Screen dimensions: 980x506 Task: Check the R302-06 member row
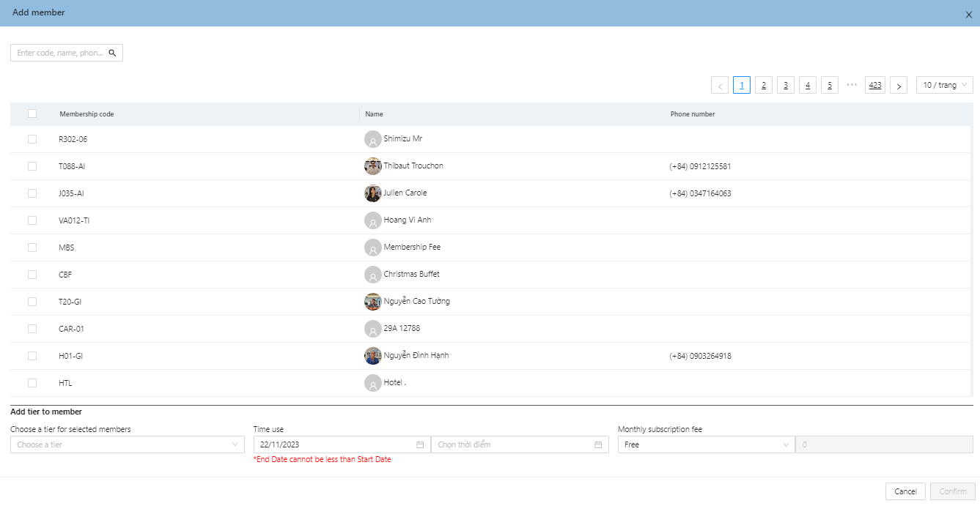pos(32,139)
